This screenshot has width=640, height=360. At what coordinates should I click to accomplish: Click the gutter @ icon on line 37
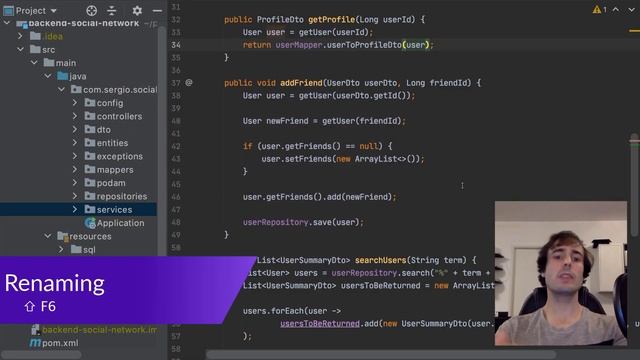[189, 83]
